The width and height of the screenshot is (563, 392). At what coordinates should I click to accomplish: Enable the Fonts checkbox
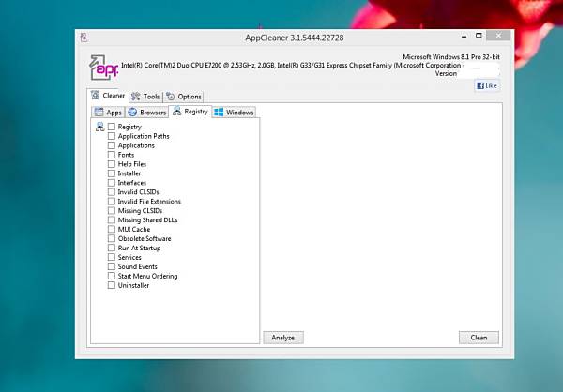pos(112,155)
